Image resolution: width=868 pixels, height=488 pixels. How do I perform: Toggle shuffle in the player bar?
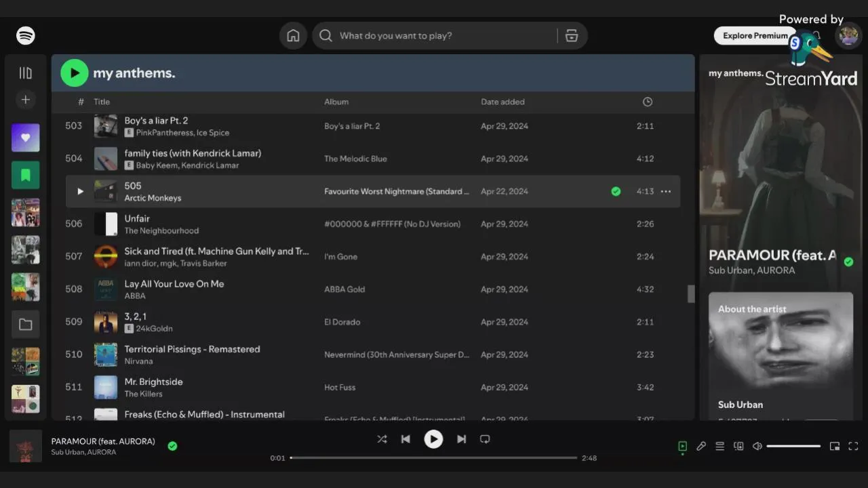tap(382, 439)
